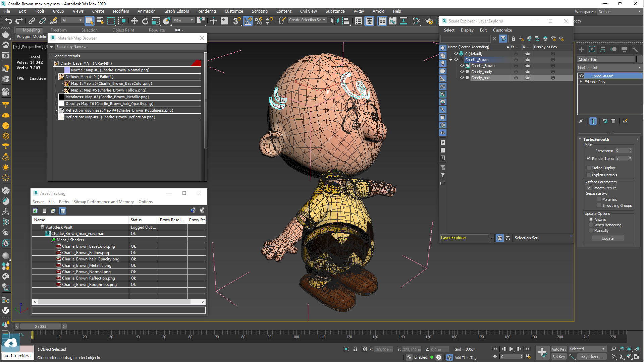This screenshot has width=644, height=362.
Task: Toggle visibility of layer 0 (default)
Action: [456, 54]
